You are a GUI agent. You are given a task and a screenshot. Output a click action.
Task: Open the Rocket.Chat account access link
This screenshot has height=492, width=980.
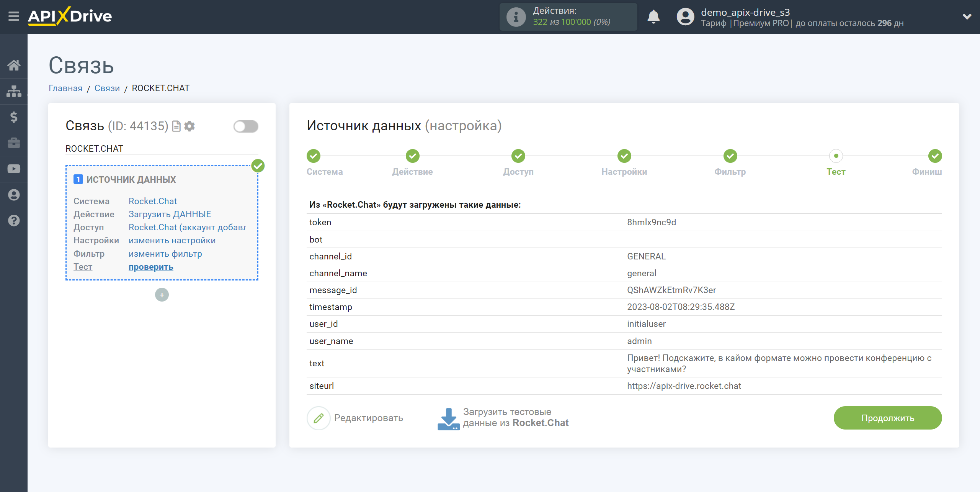pos(187,227)
